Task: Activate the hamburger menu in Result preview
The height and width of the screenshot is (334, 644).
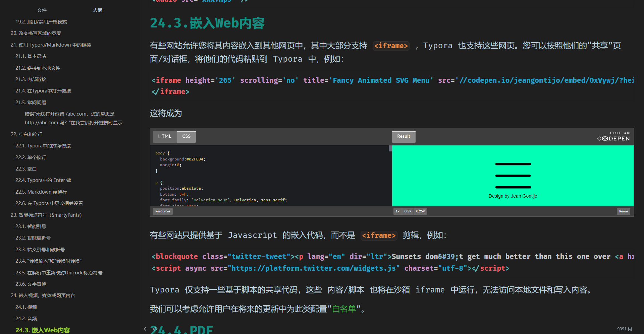Action: point(513,176)
